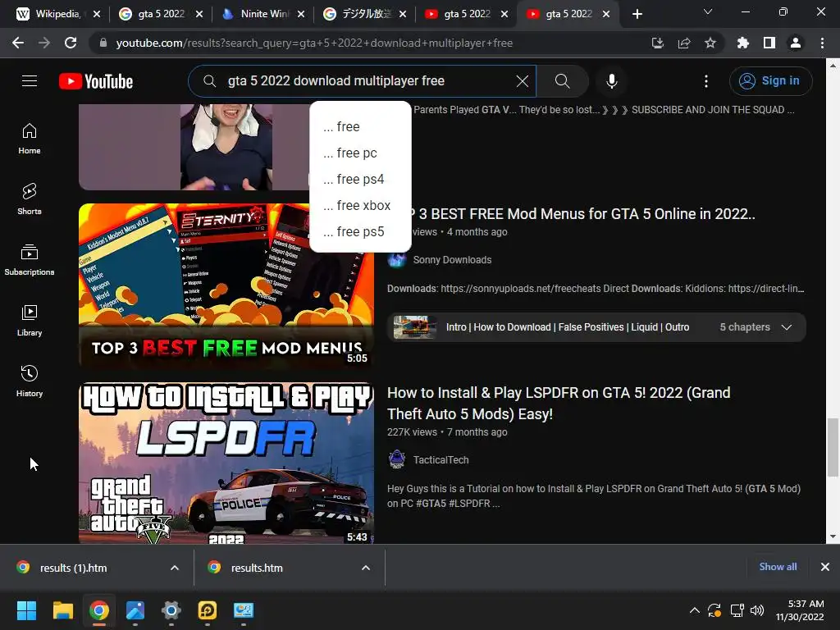The width and height of the screenshot is (840, 630).
Task: Select suggestion '... free xbox'
Action: tap(361, 205)
